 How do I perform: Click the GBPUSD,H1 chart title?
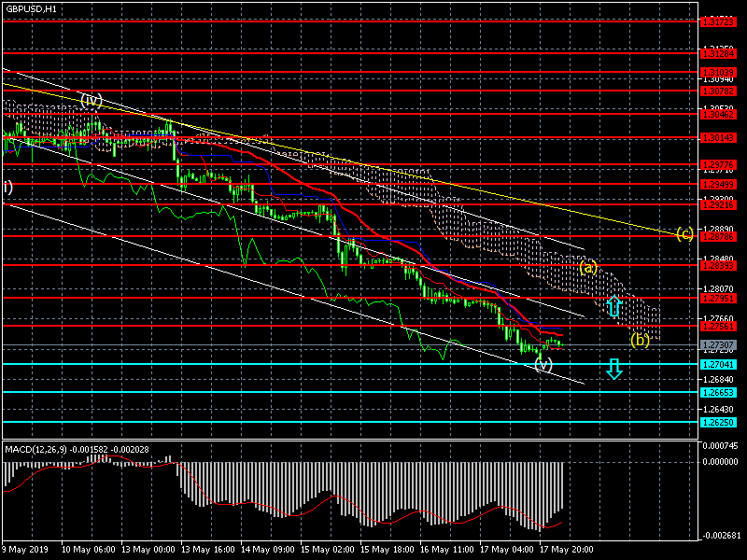click(31, 8)
